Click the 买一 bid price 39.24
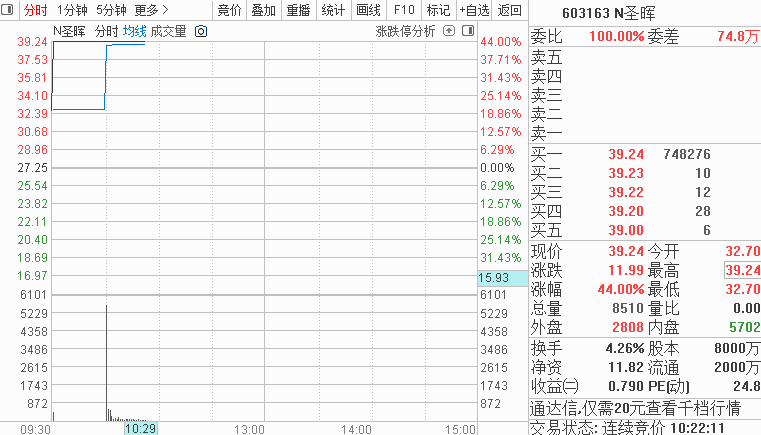The image size is (761, 435). (626, 154)
